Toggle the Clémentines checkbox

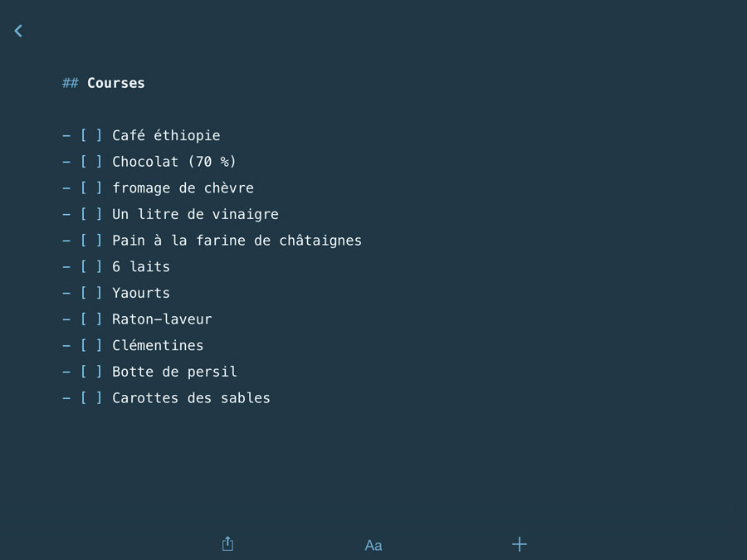pyautogui.click(x=91, y=345)
